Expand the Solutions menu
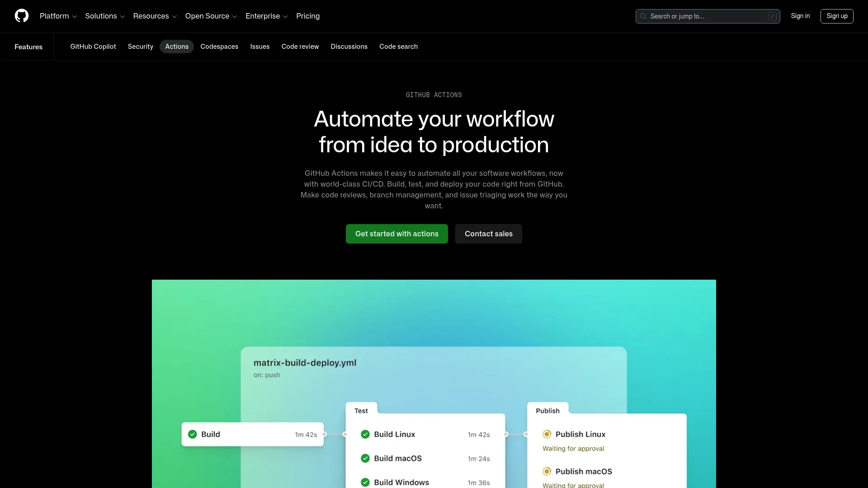This screenshot has height=488, width=868. (105, 16)
